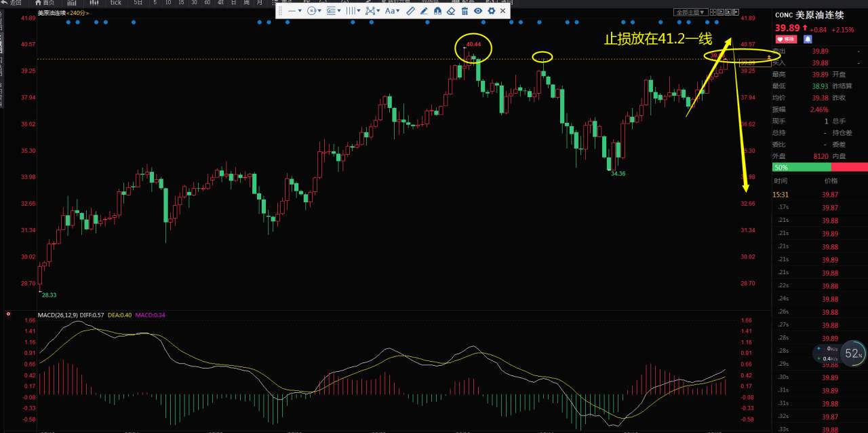Open the 首页 home page
This screenshot has height=433, width=868.
(45, 3)
